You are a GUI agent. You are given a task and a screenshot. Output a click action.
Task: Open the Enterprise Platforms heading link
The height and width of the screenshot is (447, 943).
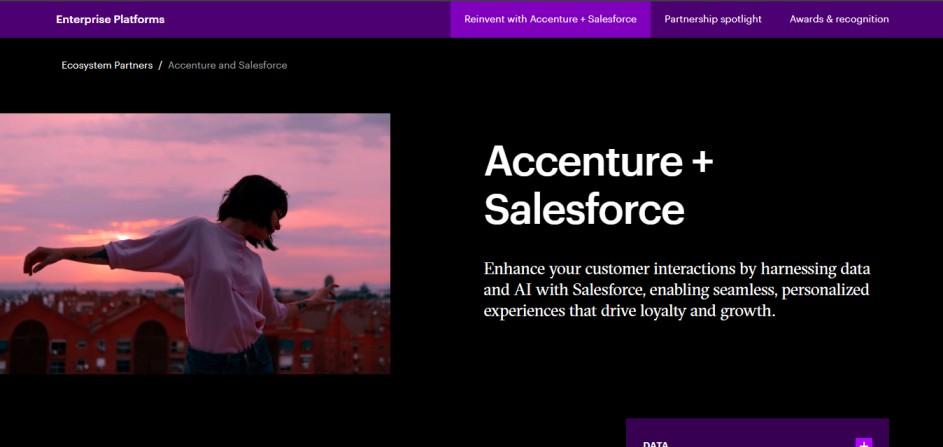pyautogui.click(x=110, y=19)
